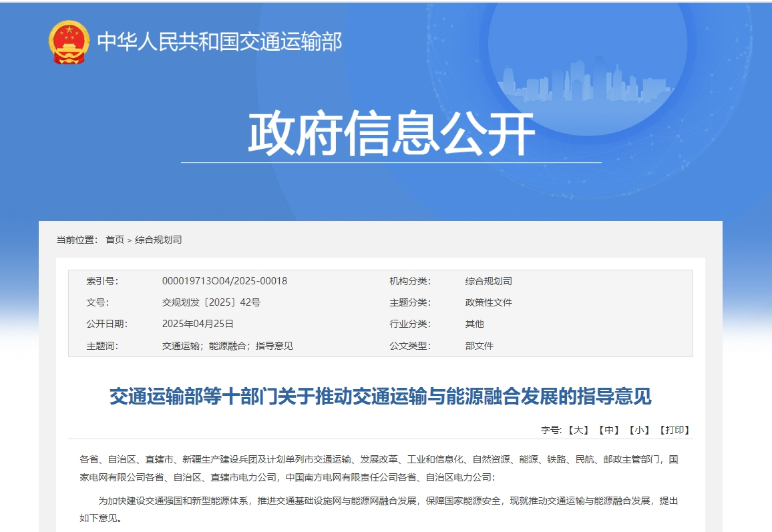Select the document number 交规划发〔2025〕42号
772x532 pixels.
click(x=211, y=302)
